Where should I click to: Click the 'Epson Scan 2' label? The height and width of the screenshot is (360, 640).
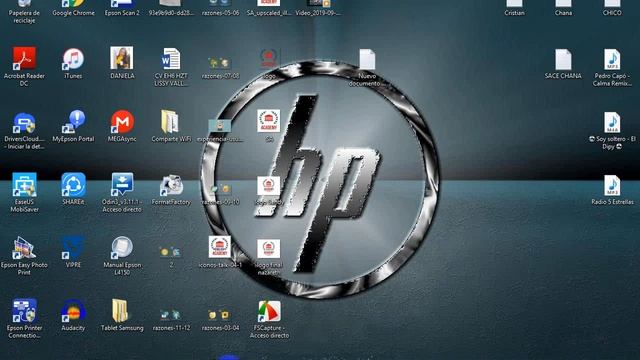122,13
